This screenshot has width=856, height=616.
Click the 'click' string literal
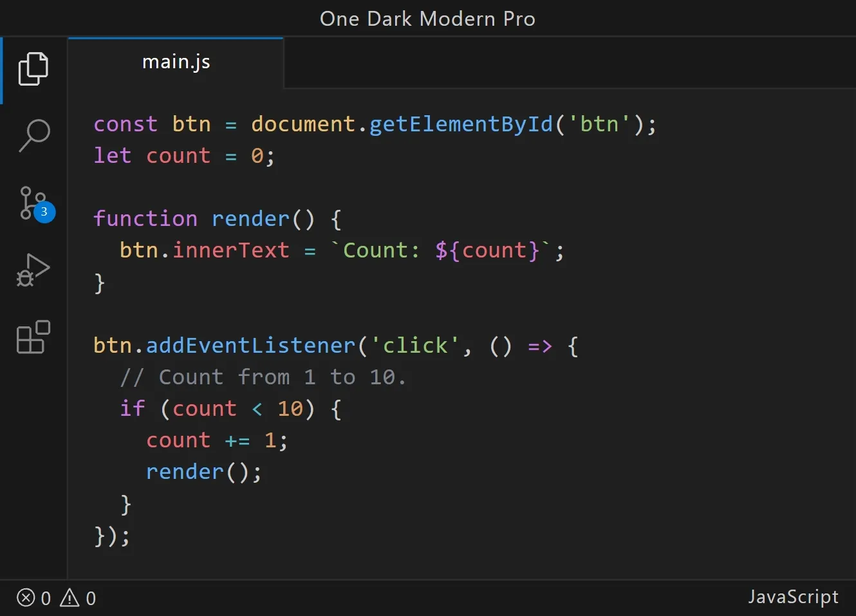click(x=415, y=345)
